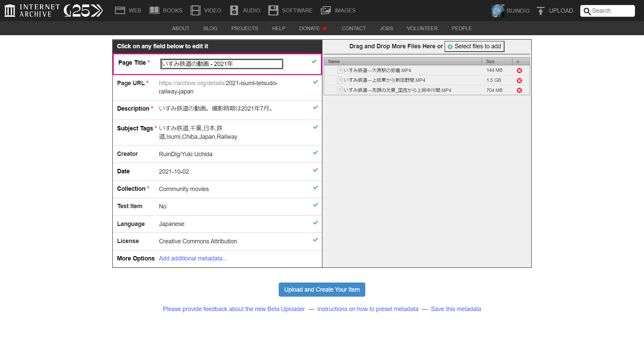This screenshot has height=362, width=644.
Task: Sort files by the Size column header
Action: [x=497, y=61]
